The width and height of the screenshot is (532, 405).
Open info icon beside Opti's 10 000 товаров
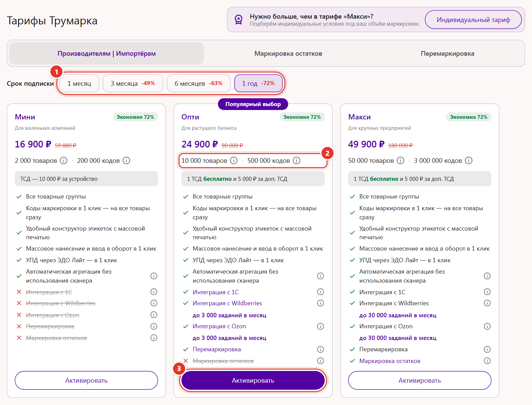tap(234, 160)
